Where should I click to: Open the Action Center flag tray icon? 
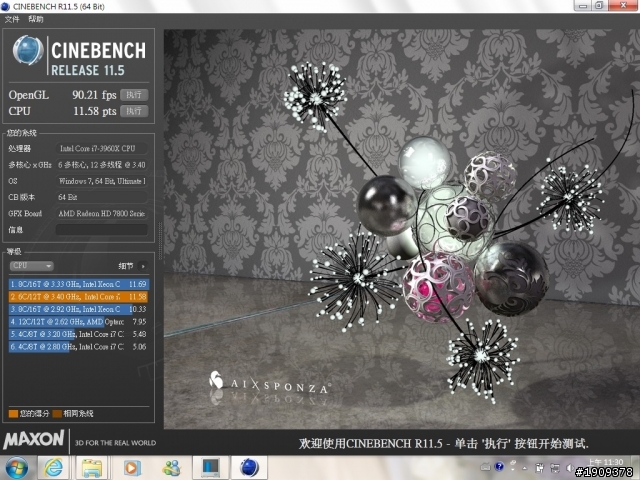click(x=539, y=468)
